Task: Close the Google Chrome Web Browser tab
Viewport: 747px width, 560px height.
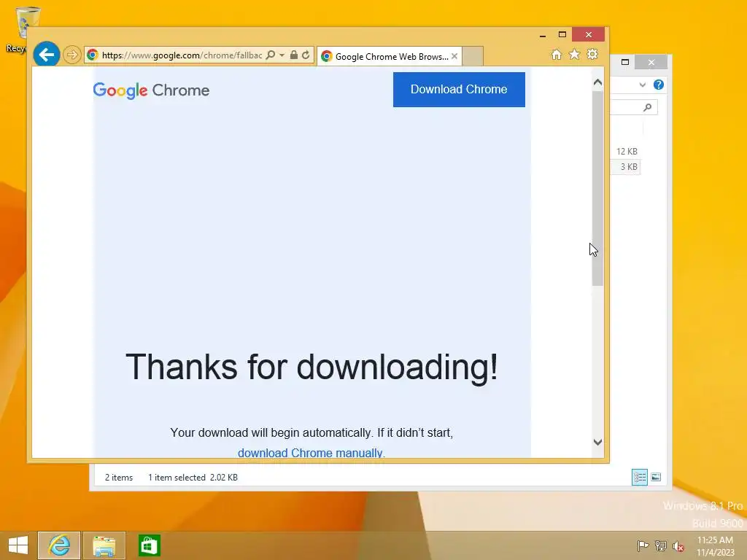Action: 454,56
